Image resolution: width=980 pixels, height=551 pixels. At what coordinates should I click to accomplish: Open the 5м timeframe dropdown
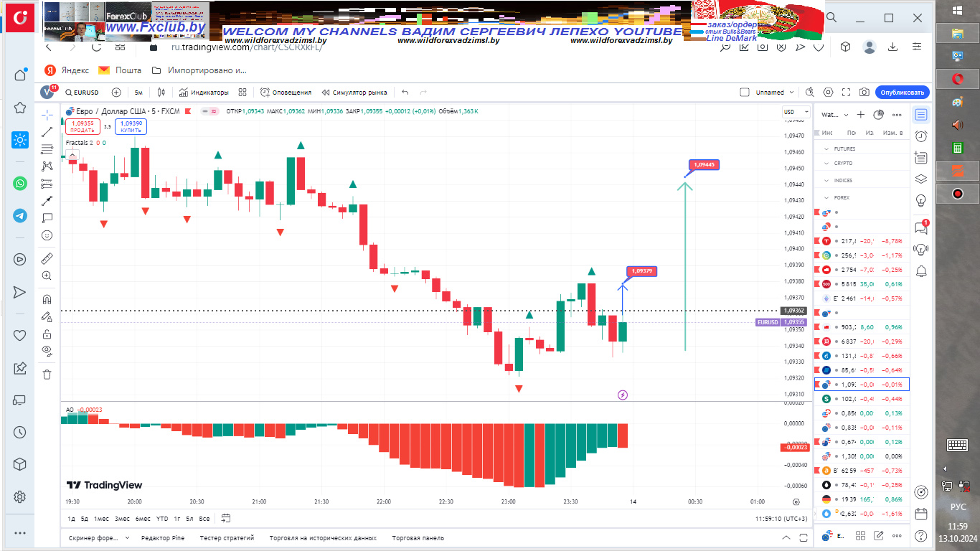tap(138, 92)
